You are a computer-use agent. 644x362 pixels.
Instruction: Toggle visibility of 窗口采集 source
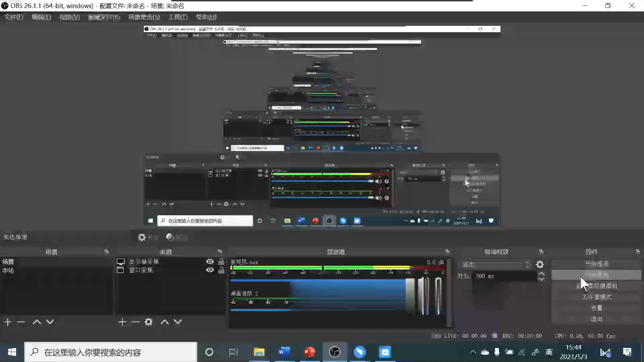pos(210,270)
